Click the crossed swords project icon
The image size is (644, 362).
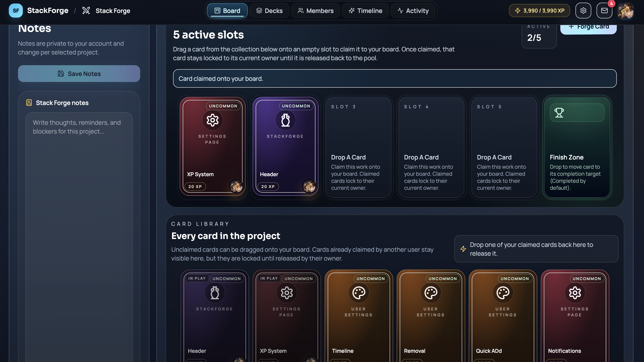coord(86,11)
